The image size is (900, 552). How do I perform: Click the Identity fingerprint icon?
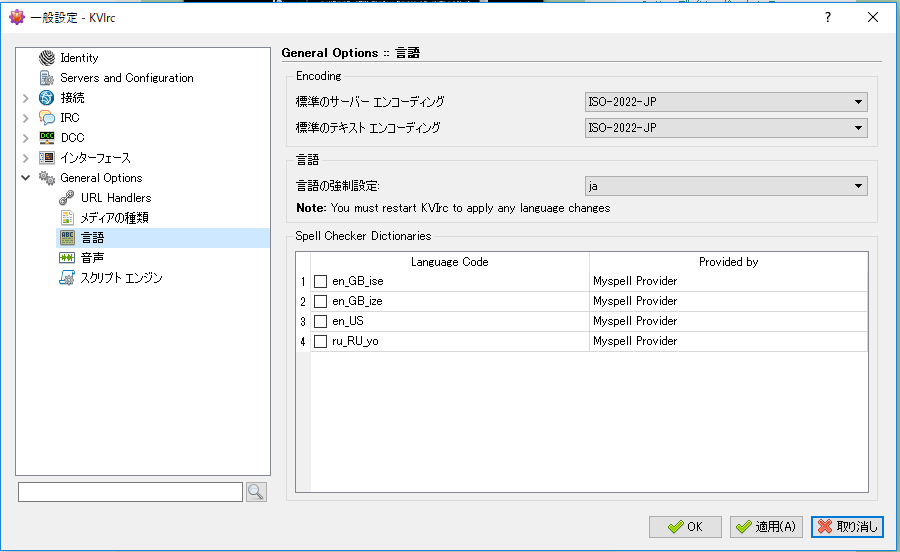46,58
